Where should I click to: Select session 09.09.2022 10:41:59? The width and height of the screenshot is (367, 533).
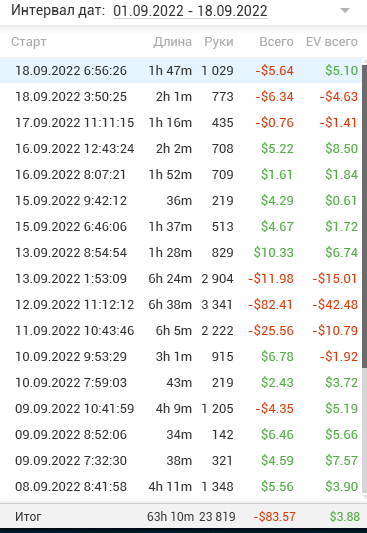[181, 409]
